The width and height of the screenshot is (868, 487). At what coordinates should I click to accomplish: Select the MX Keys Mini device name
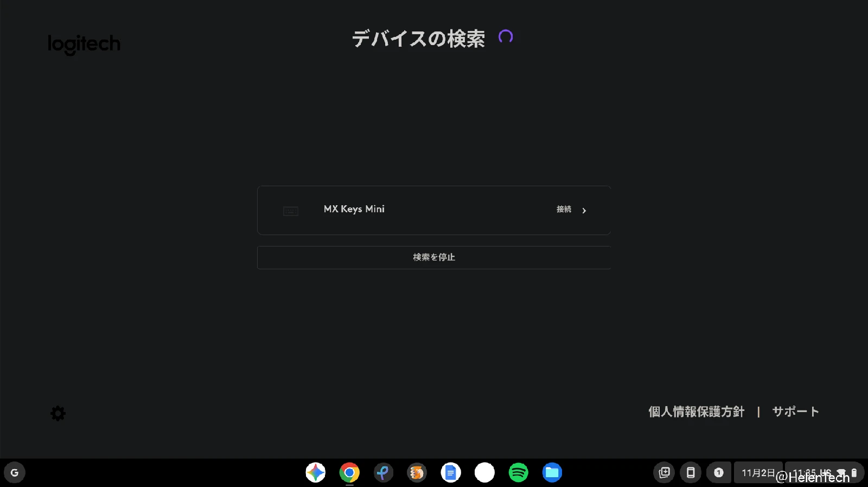tap(354, 209)
